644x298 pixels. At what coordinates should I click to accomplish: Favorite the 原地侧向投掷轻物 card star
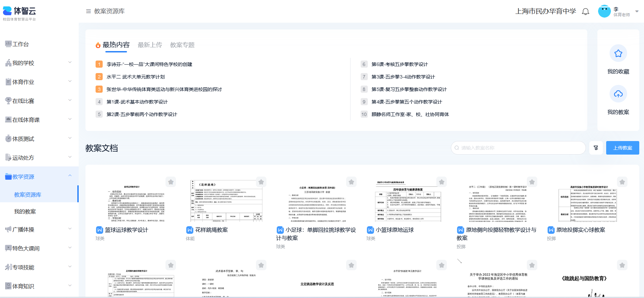pos(532,182)
